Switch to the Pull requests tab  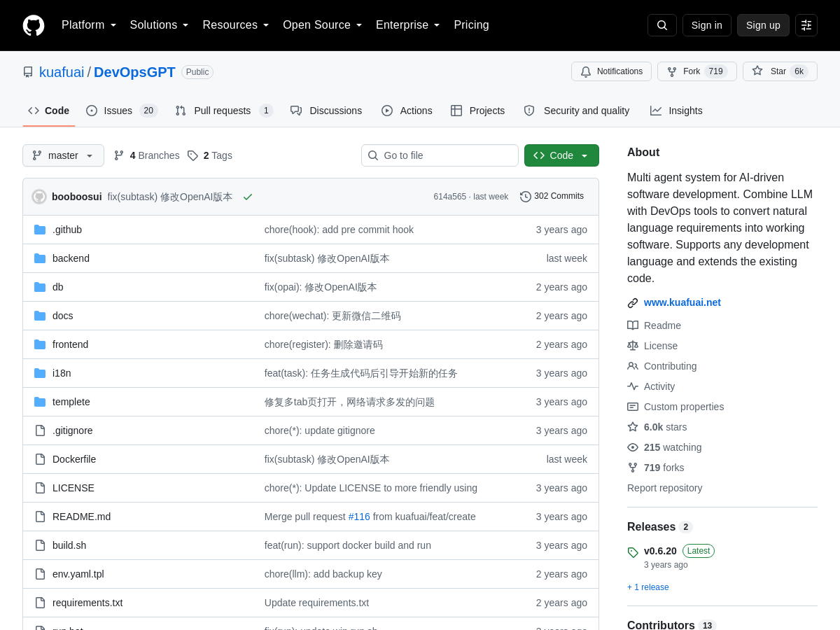click(224, 111)
